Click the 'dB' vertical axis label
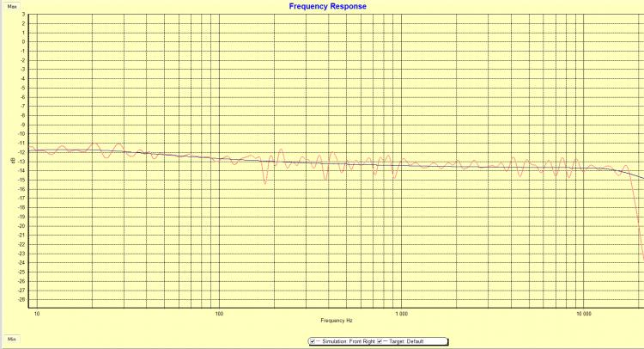This screenshot has height=349, width=644. click(11, 160)
